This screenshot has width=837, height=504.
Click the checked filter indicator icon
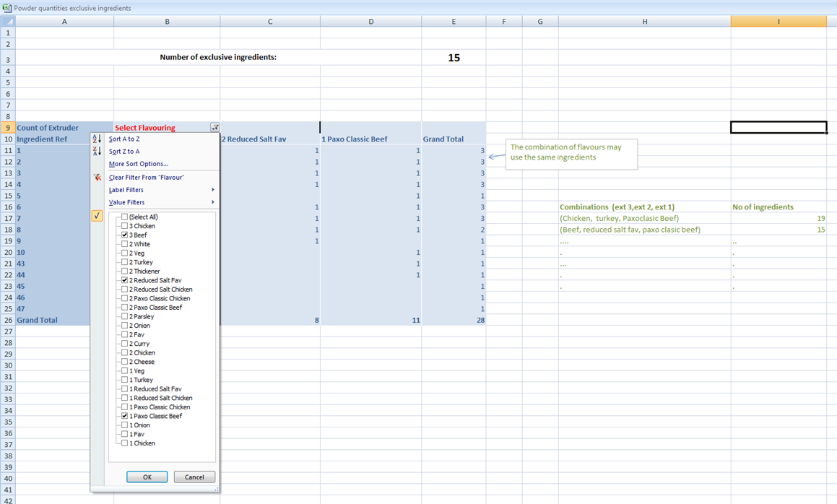97,216
